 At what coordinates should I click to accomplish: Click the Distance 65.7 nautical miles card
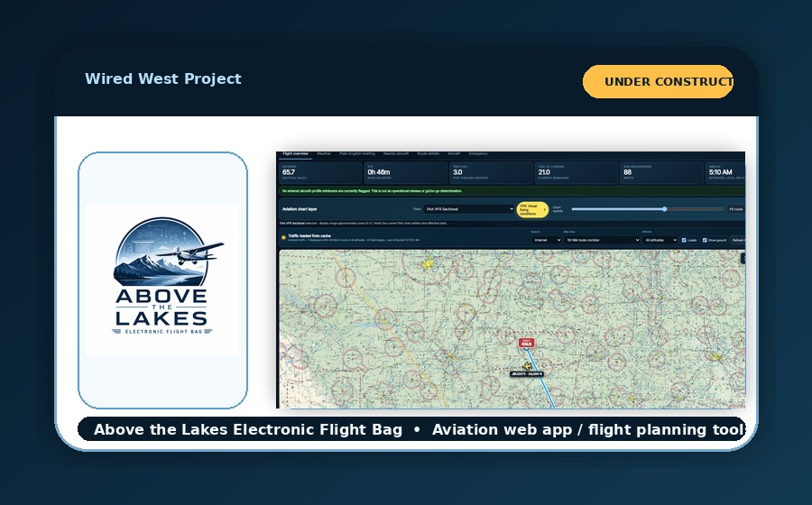coord(320,172)
